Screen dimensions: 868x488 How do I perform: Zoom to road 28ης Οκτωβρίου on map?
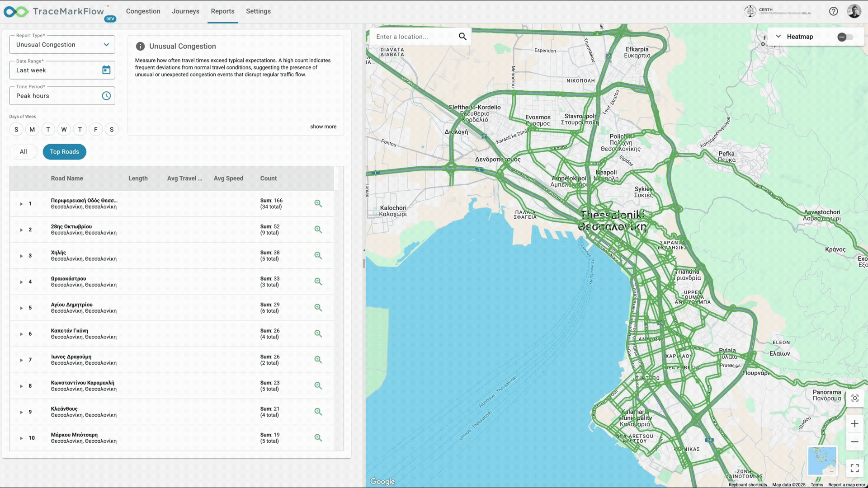tap(318, 230)
